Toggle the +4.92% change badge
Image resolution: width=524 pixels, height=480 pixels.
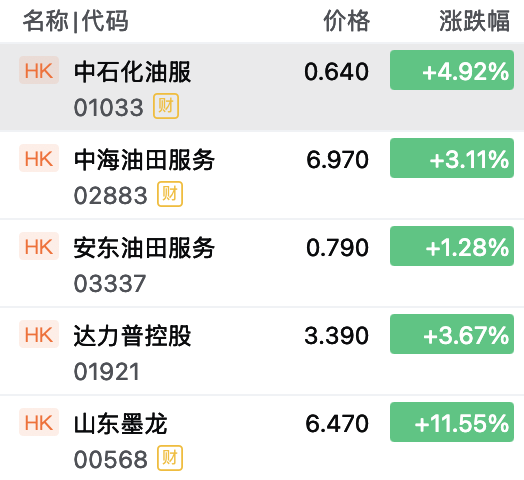452,70
